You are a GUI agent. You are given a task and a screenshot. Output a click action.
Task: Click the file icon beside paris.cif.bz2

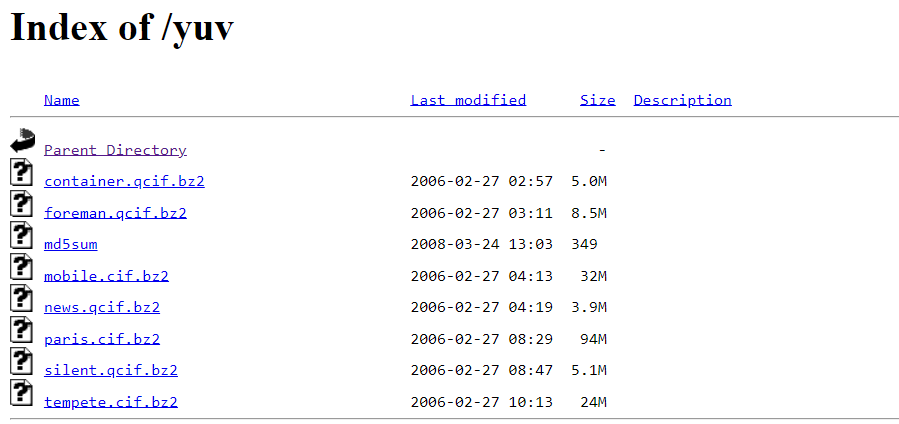(x=21, y=329)
